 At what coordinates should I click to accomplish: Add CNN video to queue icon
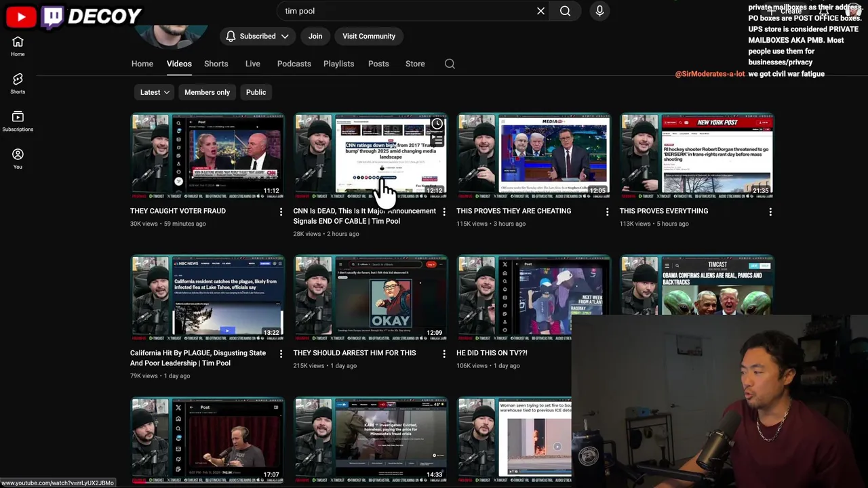437,140
